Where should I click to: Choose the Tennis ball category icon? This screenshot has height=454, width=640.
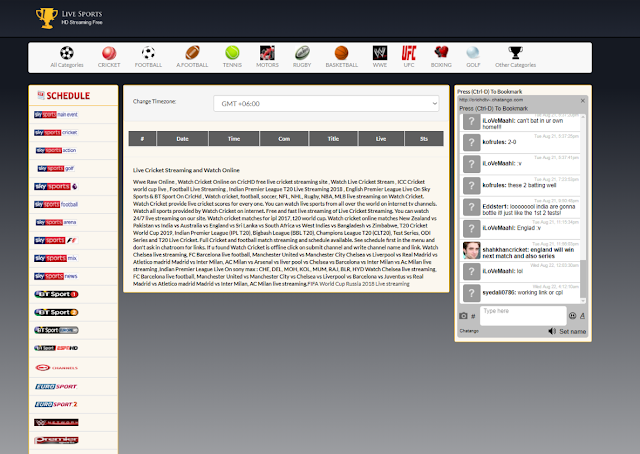coord(232,53)
